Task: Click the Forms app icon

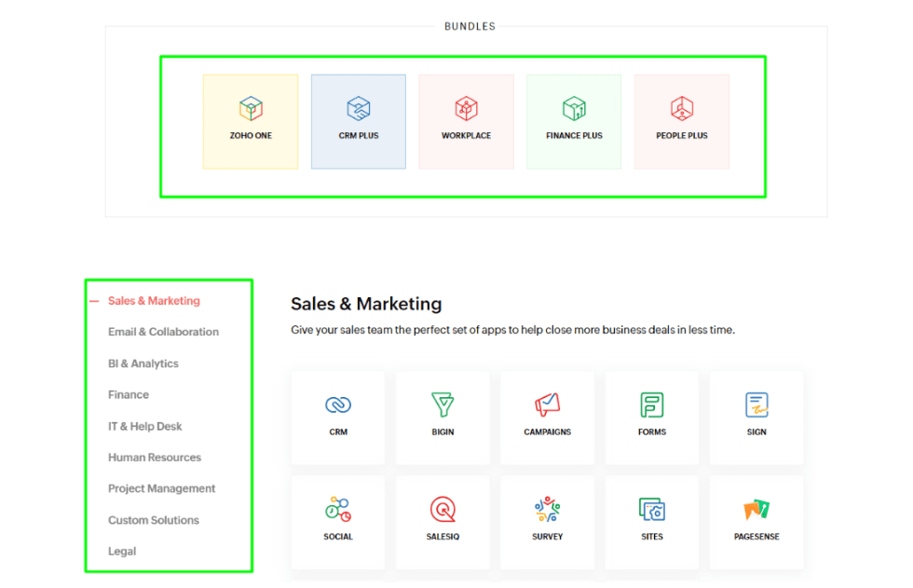Action: (652, 404)
